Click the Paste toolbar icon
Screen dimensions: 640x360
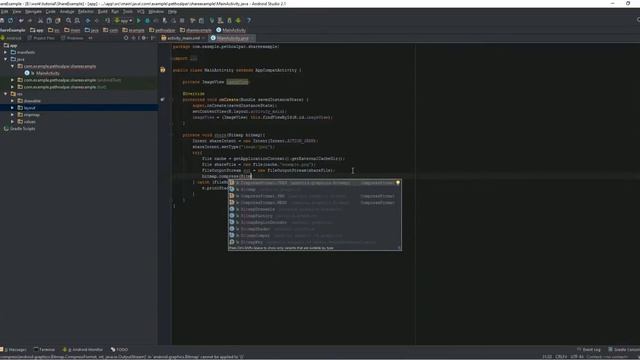[58, 20]
